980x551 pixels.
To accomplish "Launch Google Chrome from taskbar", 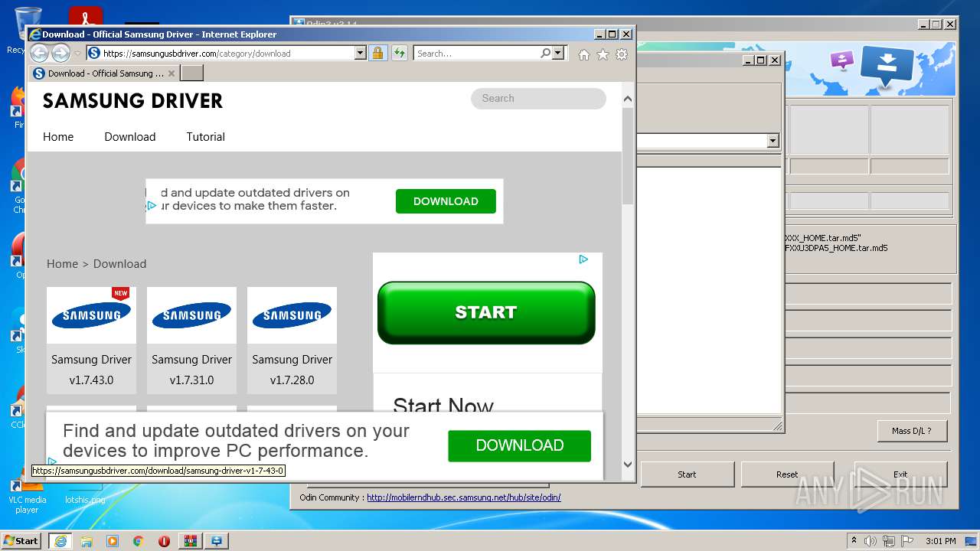I will [x=139, y=540].
